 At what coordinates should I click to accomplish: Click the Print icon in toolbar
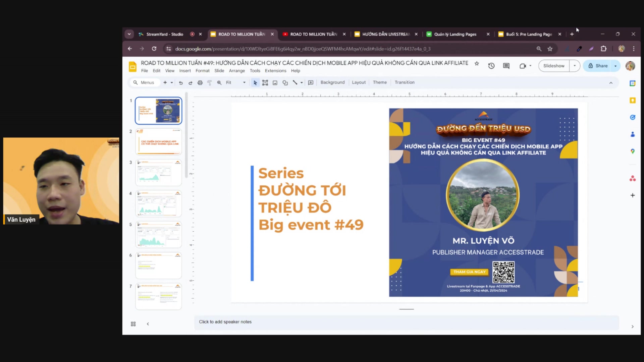(200, 83)
